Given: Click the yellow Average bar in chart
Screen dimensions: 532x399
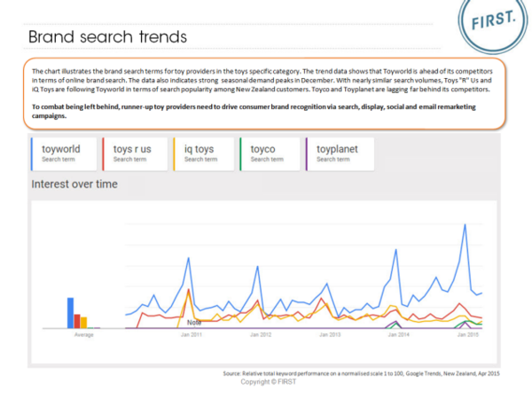Looking at the screenshot, I should pos(82,323).
